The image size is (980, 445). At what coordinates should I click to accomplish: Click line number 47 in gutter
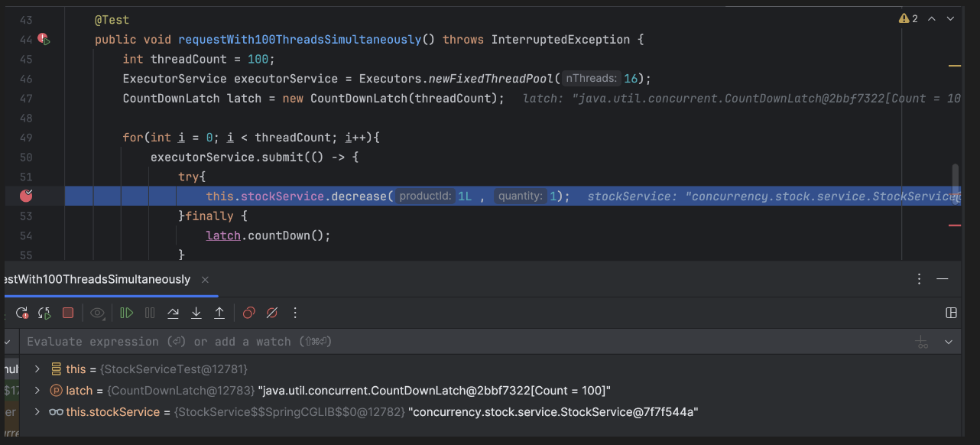coord(26,99)
